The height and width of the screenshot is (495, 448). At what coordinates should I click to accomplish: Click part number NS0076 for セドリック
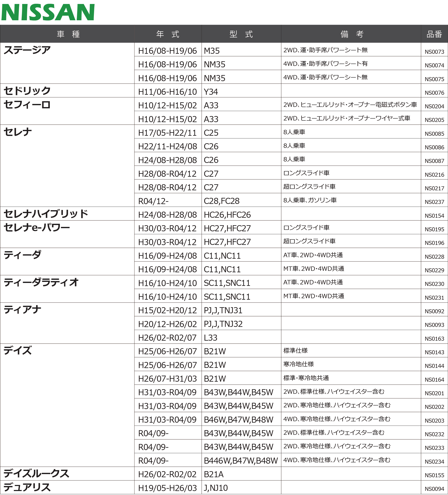(x=434, y=93)
